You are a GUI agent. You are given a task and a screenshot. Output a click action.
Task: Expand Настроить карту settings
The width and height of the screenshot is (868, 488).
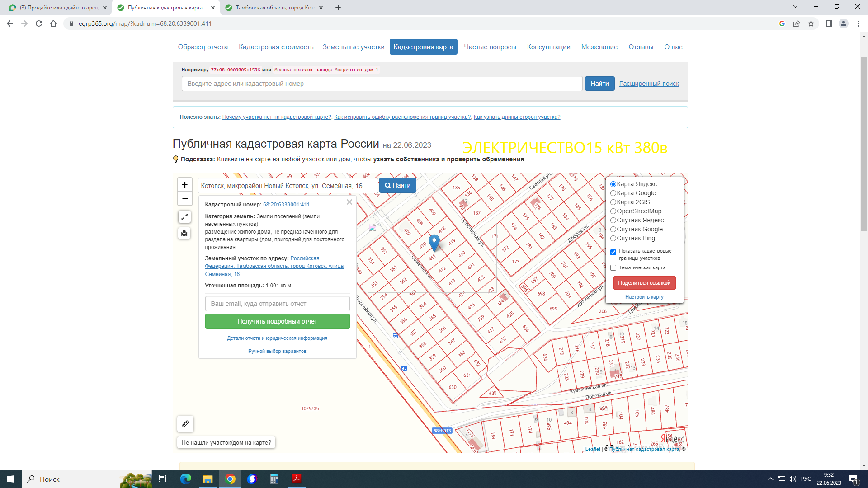(644, 297)
